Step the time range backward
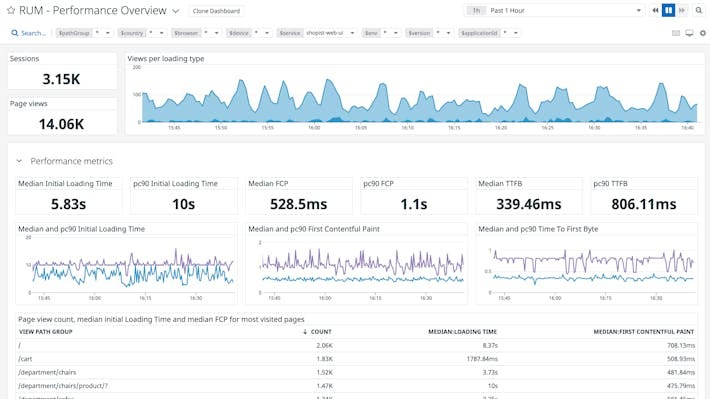The image size is (710, 399). coord(655,10)
